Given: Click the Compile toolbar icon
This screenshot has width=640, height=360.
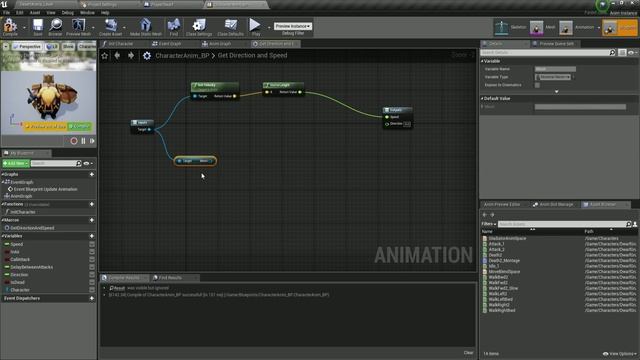Looking at the screenshot, I should pos(10,26).
